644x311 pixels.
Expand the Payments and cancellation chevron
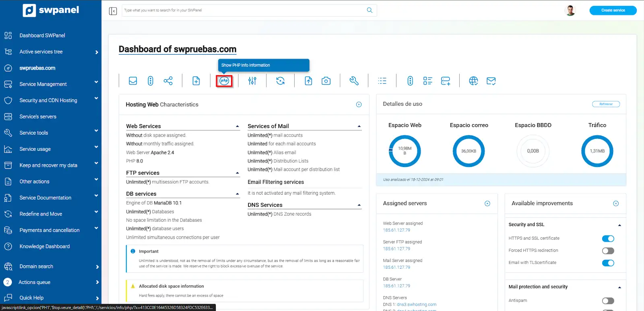pyautogui.click(x=96, y=228)
